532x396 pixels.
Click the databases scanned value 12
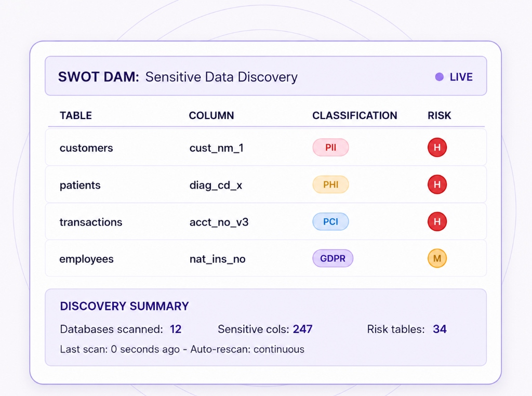(176, 329)
